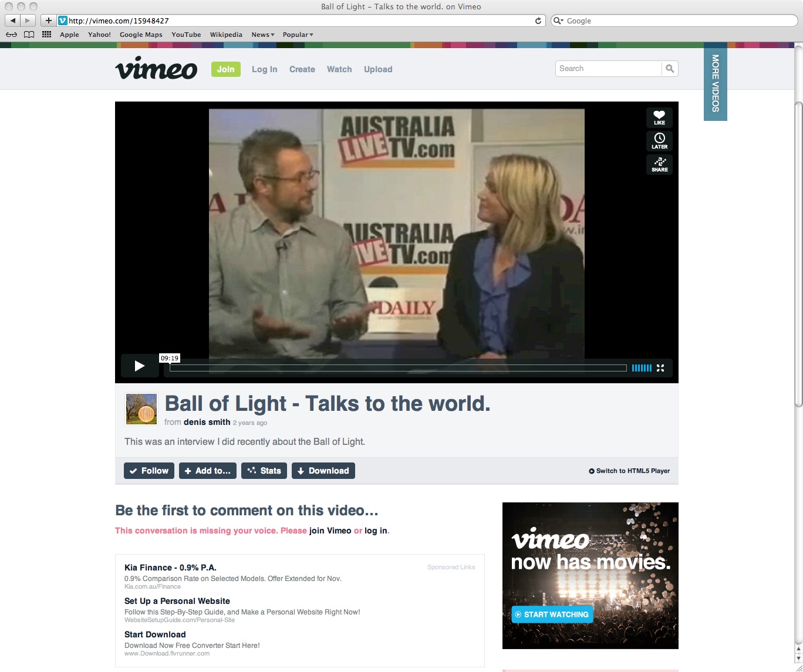803x672 pixels.
Task: Open the Apple bookmark
Action: pyautogui.click(x=69, y=35)
